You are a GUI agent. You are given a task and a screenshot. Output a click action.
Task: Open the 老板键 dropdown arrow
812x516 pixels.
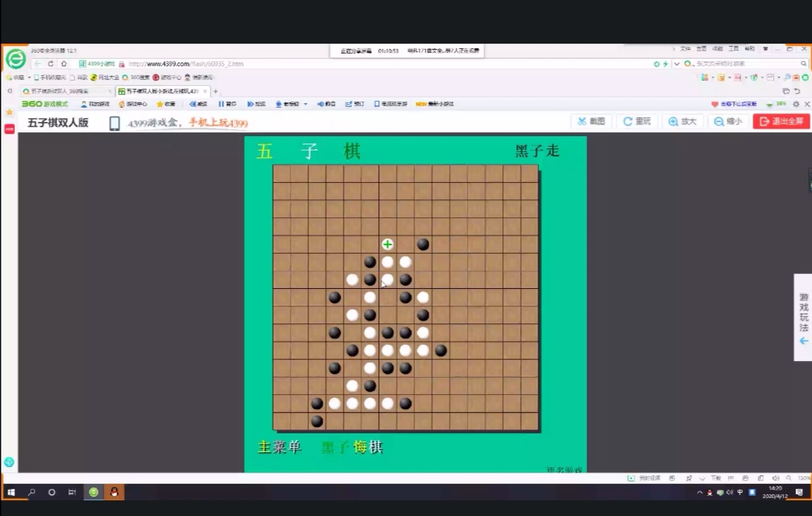(x=305, y=105)
